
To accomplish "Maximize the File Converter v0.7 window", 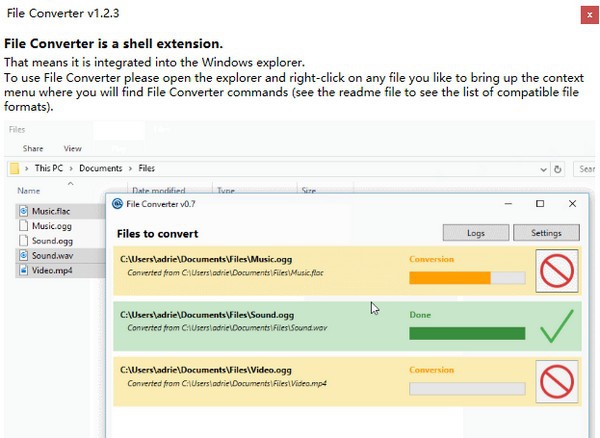I will (540, 204).
